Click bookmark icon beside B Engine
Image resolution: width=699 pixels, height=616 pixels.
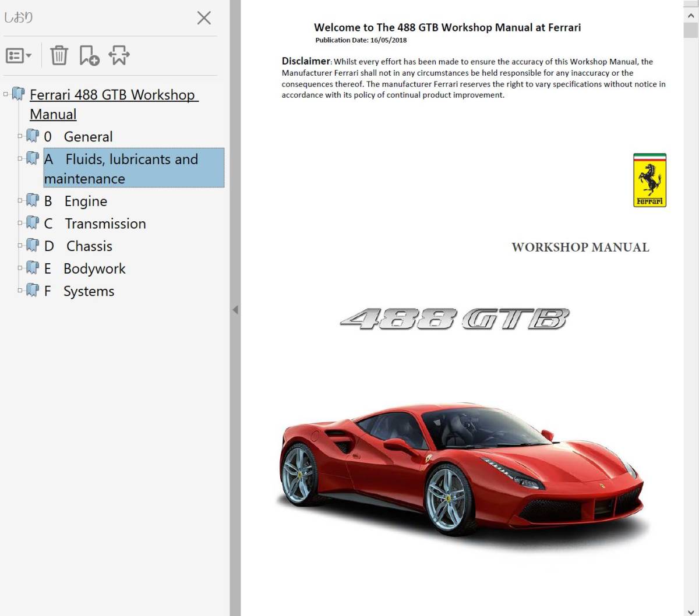tap(33, 201)
